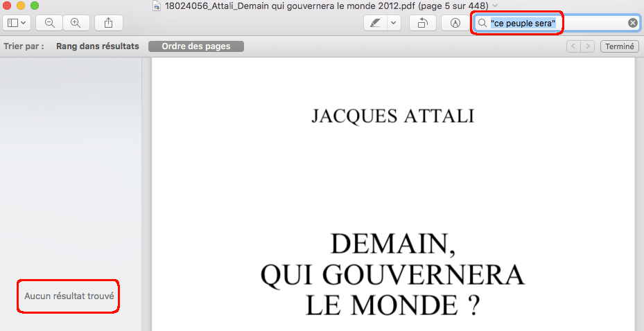
Task: Click the 'DEMAIN,' title line
Action: (x=393, y=245)
